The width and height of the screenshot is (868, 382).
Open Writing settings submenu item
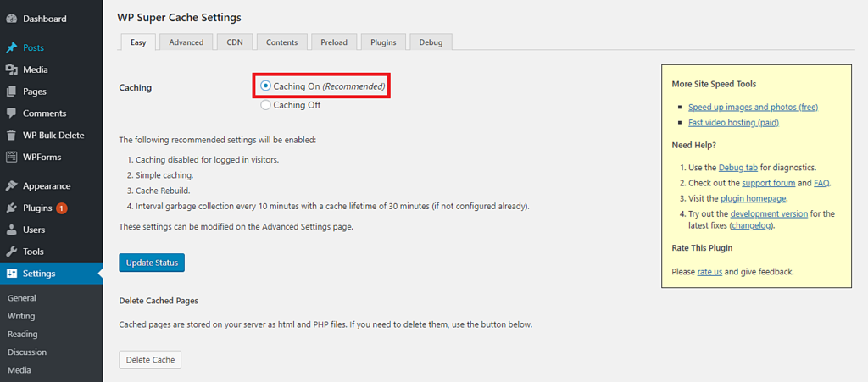pyautogui.click(x=21, y=316)
